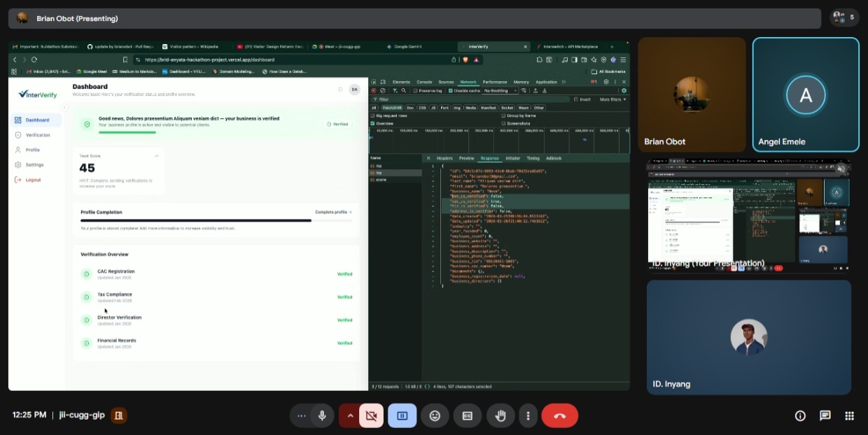
Task: Expand audio settings chevron beside camera
Action: (349, 415)
